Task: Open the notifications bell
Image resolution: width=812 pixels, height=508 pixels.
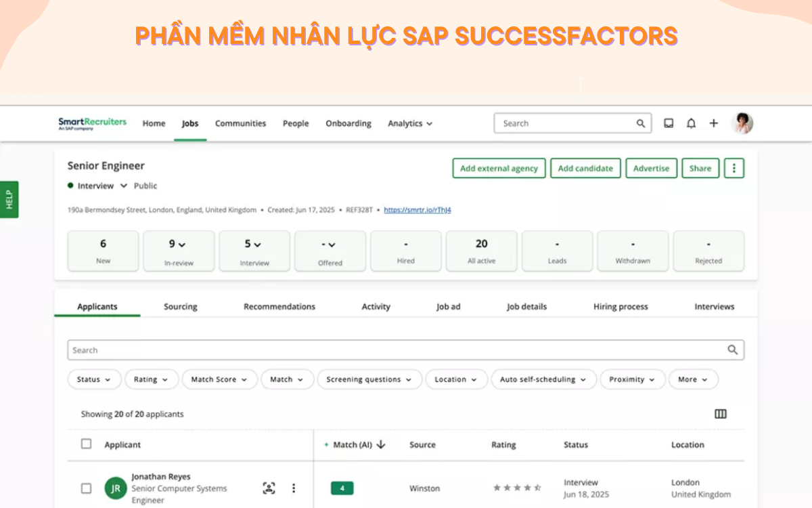Action: point(691,123)
